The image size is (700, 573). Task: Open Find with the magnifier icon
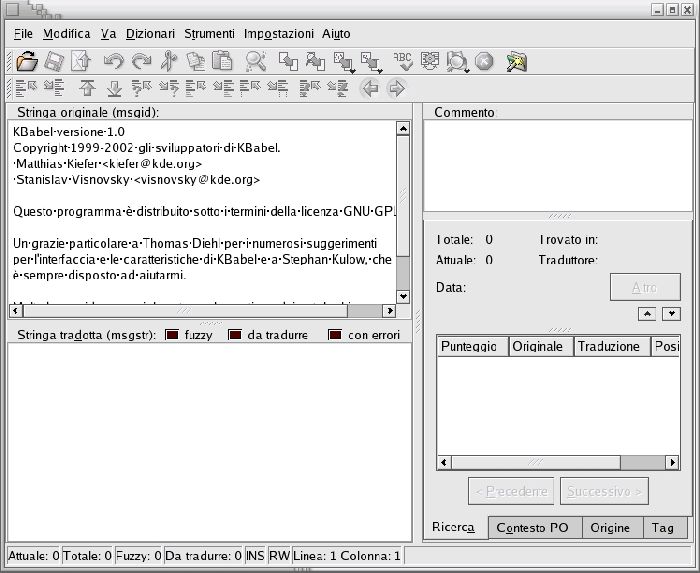[x=256, y=61]
